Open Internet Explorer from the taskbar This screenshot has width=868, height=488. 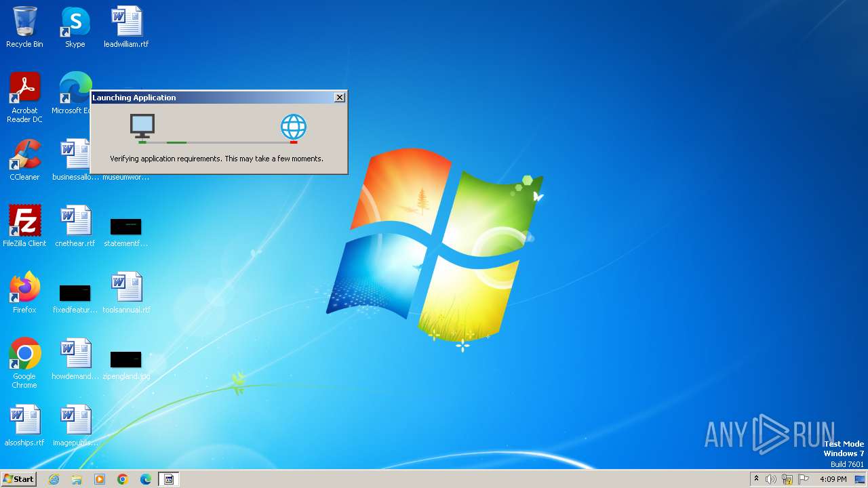click(54, 479)
